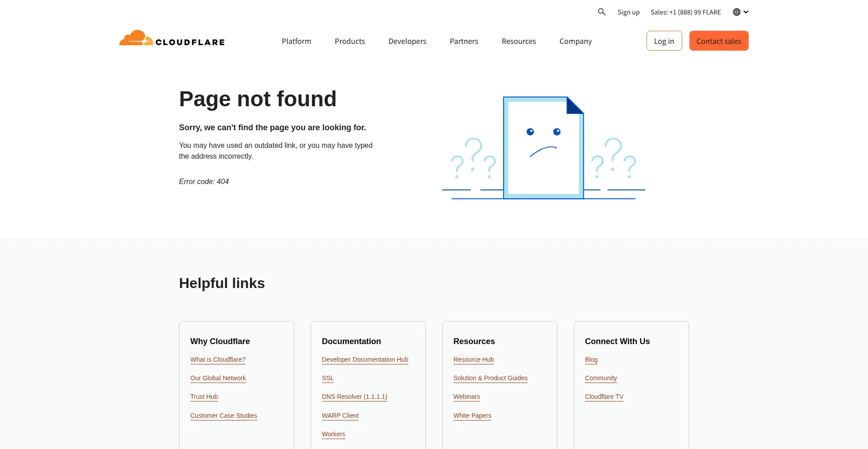Click the Helpful links heading

coord(222,283)
